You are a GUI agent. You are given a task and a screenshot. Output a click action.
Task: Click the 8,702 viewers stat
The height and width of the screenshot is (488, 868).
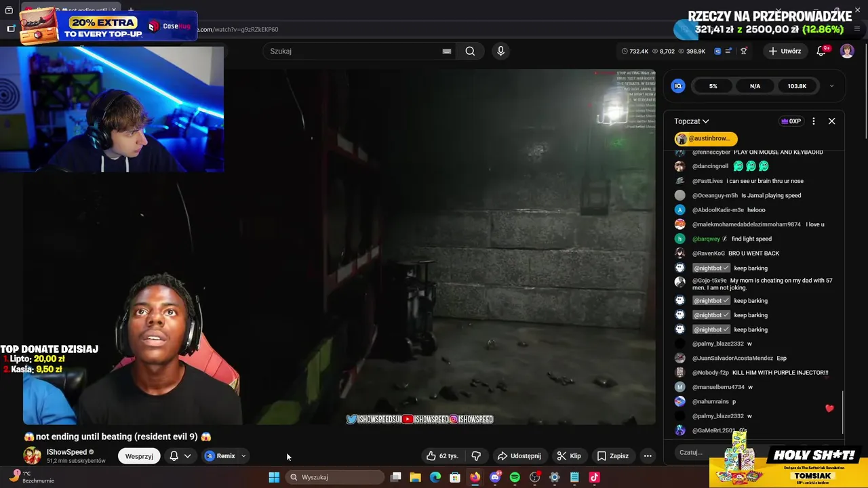pos(663,51)
